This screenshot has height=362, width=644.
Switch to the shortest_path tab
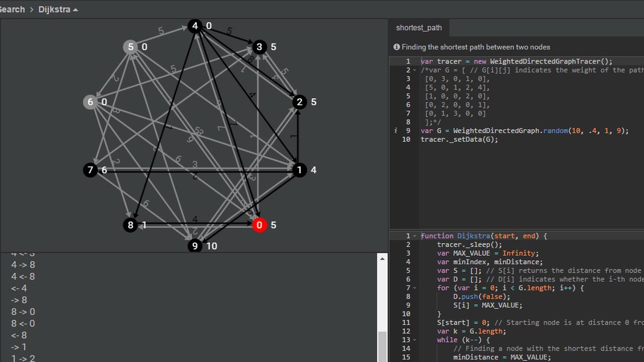[419, 28]
